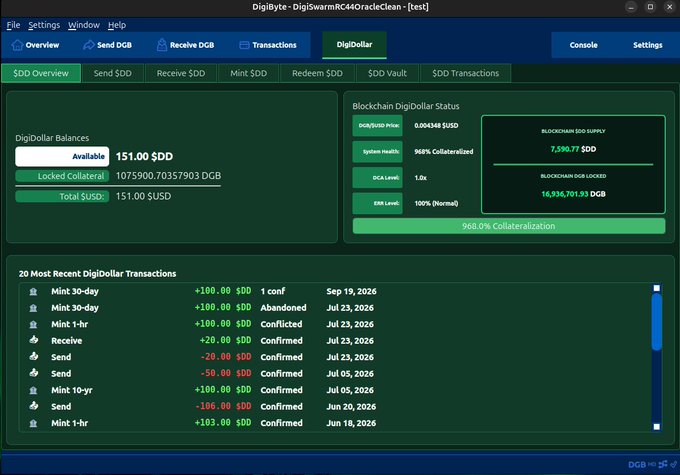Click the Transactions card icon

click(244, 45)
